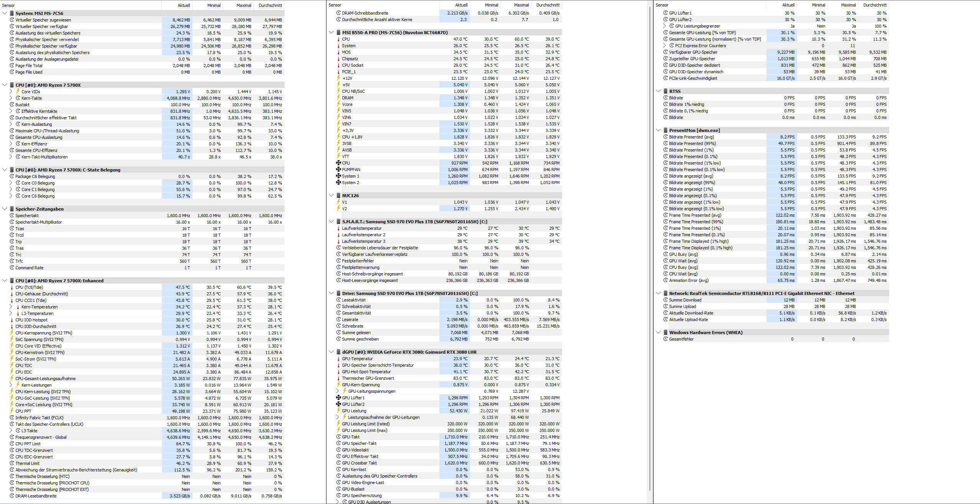The width and height of the screenshot is (980, 504).
Task: Expand the GPU-Leitungsspannungen row
Action: click(337, 391)
